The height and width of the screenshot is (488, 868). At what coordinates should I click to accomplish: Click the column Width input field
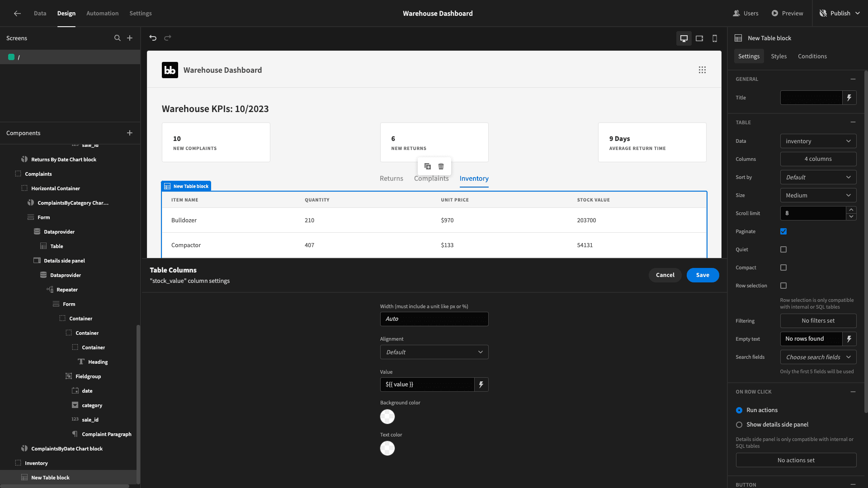[434, 319]
